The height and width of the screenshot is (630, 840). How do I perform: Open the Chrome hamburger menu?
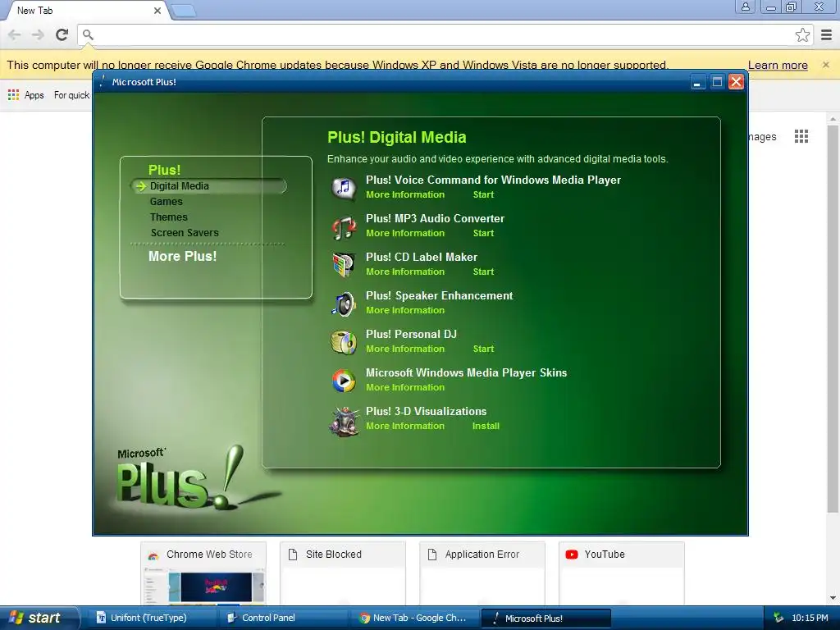[827, 34]
